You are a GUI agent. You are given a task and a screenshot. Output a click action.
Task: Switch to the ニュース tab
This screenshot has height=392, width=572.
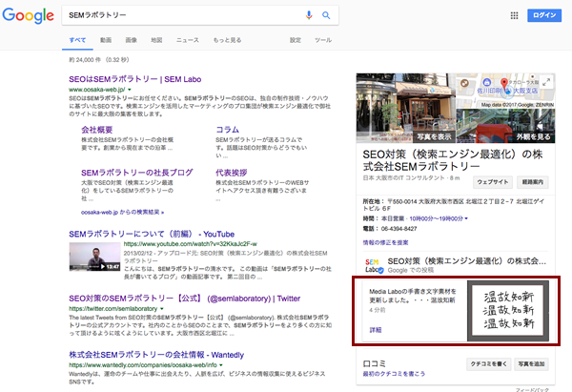click(188, 40)
